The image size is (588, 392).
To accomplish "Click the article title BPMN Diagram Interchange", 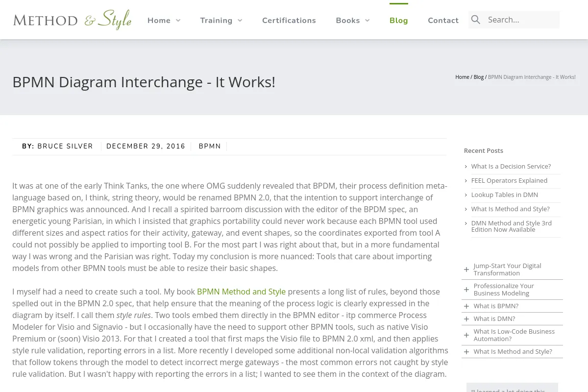I will [x=144, y=82].
